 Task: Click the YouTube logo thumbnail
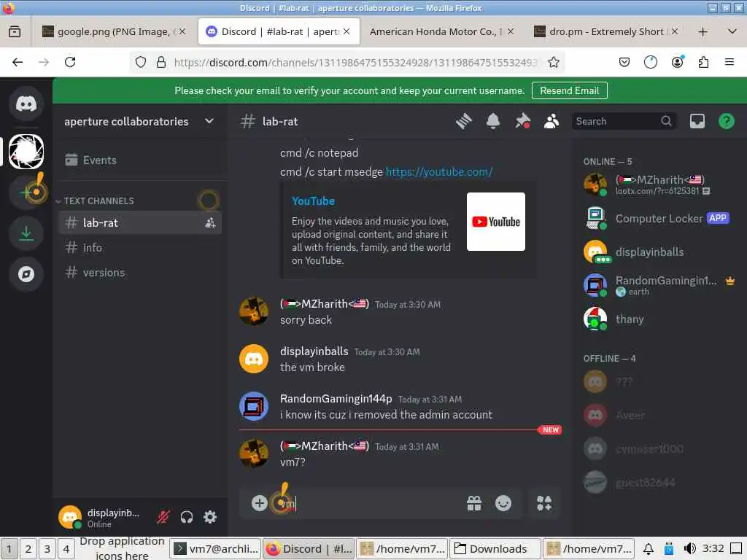(x=496, y=222)
